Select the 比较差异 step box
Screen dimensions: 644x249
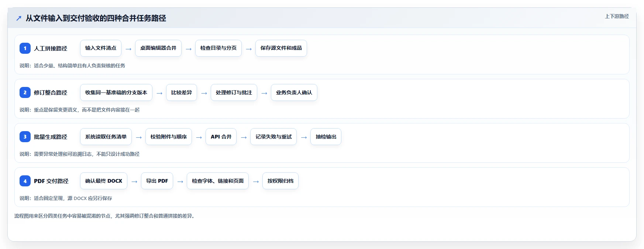click(182, 92)
